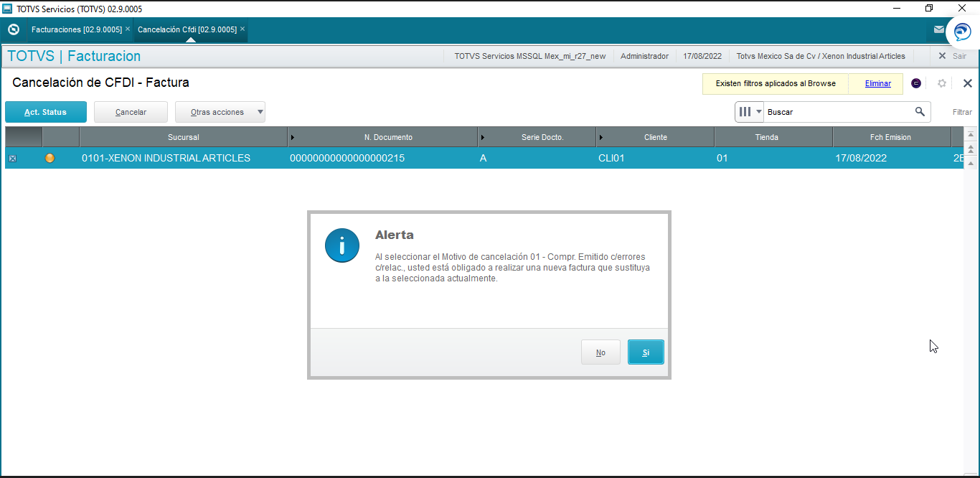Viewport: 980px width, 478px height.
Task: Click No in the Alerta dialog
Action: [x=600, y=352]
